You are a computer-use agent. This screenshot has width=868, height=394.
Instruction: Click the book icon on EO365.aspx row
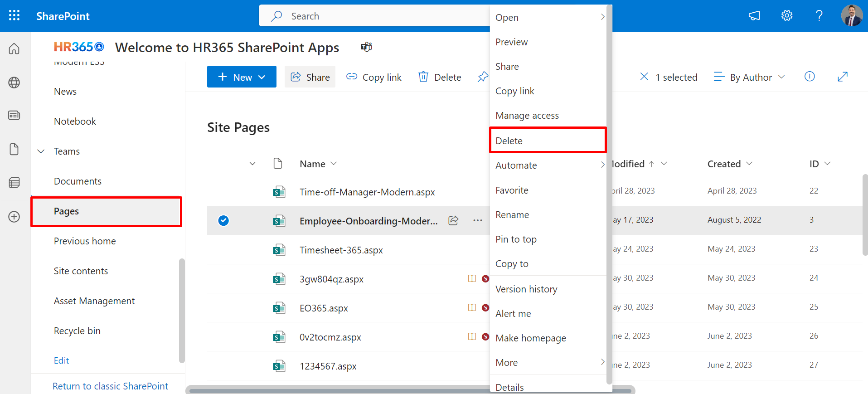[472, 307]
